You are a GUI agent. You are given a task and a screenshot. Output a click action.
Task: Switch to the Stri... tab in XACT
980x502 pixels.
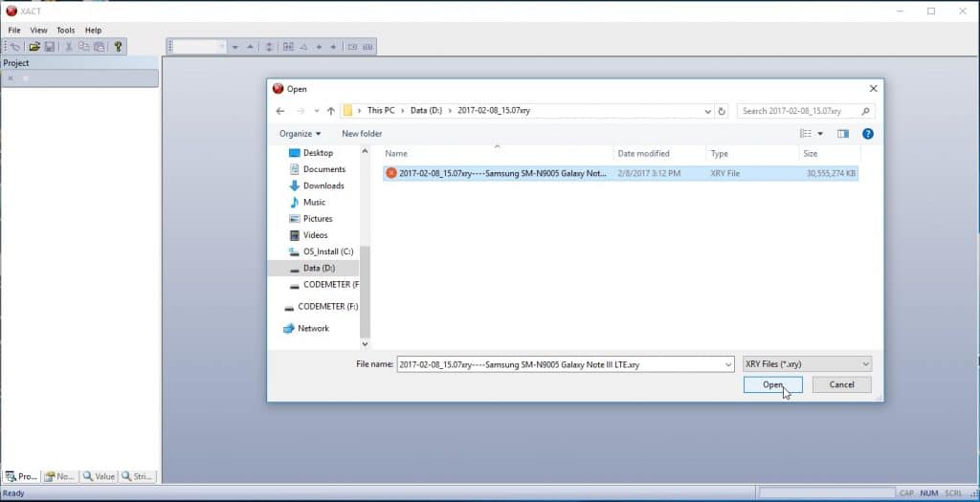[137, 476]
